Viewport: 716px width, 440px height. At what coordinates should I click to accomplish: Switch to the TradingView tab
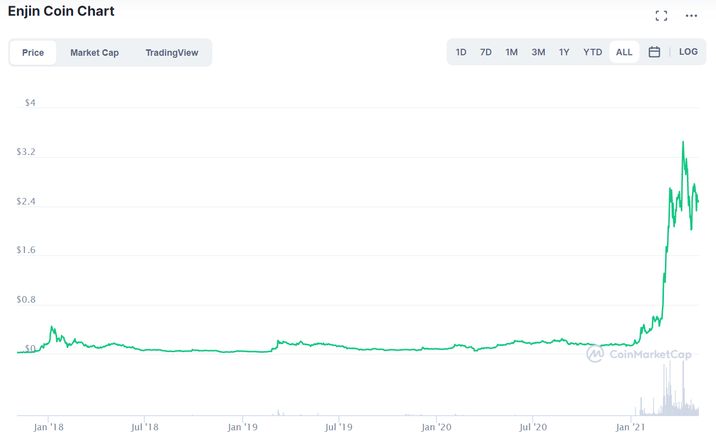(x=172, y=52)
